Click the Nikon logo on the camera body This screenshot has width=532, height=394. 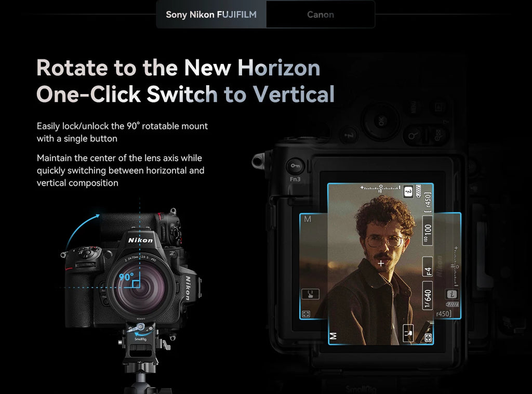coord(140,240)
